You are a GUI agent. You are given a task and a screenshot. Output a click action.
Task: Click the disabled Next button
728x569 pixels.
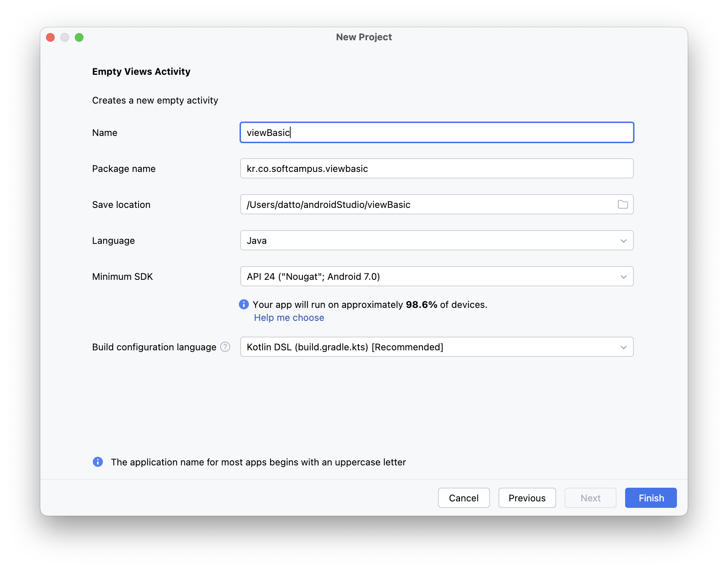coord(590,498)
